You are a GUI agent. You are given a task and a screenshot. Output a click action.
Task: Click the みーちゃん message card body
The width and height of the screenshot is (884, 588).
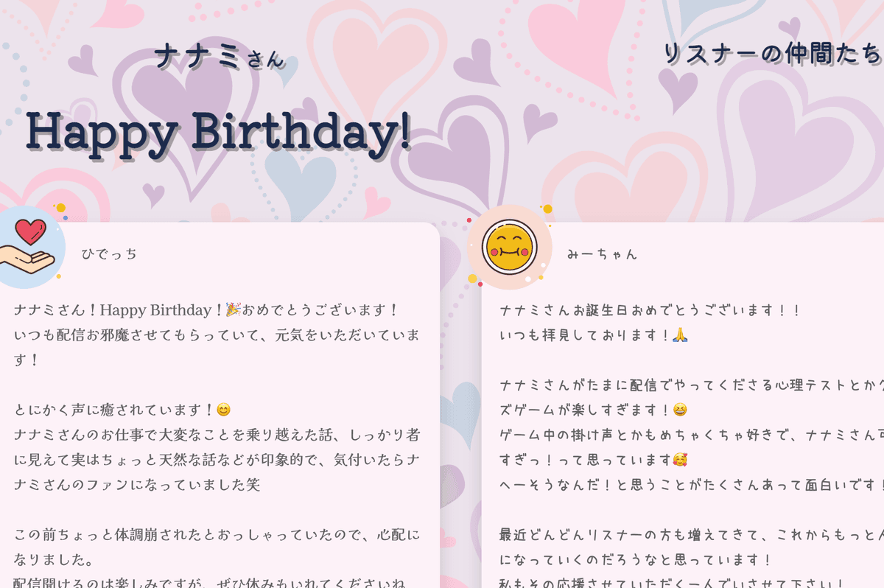pyautogui.click(x=683, y=405)
